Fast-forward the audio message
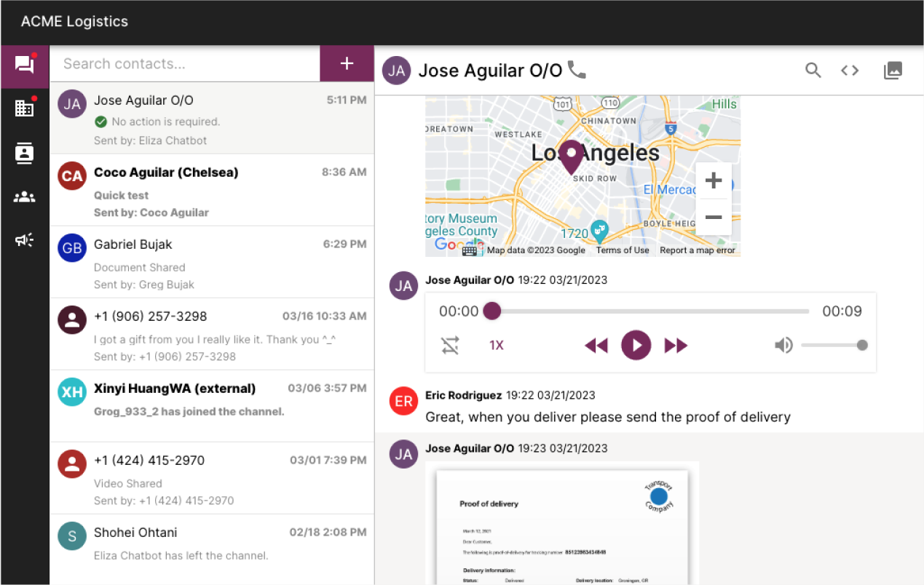 click(676, 346)
